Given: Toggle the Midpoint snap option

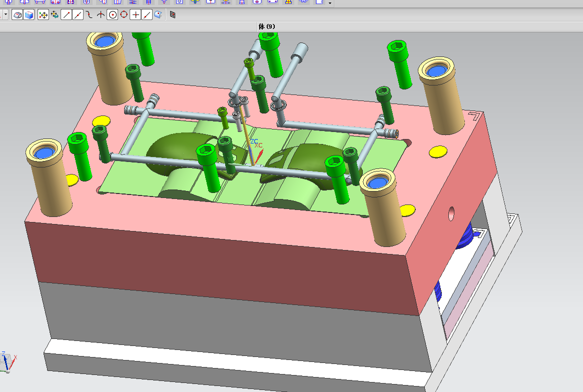Looking at the screenshot, I should [x=78, y=15].
